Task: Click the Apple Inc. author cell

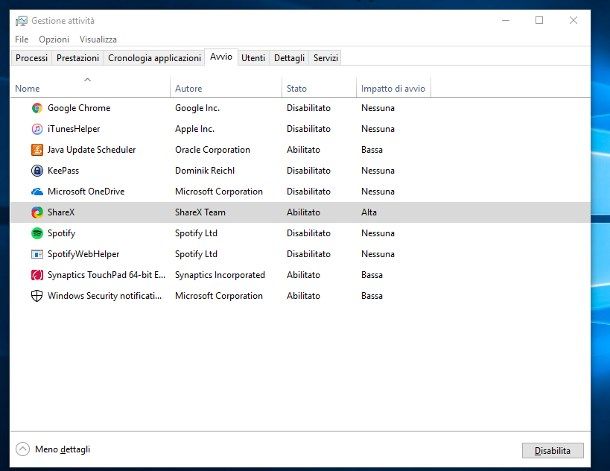Action: (x=195, y=129)
